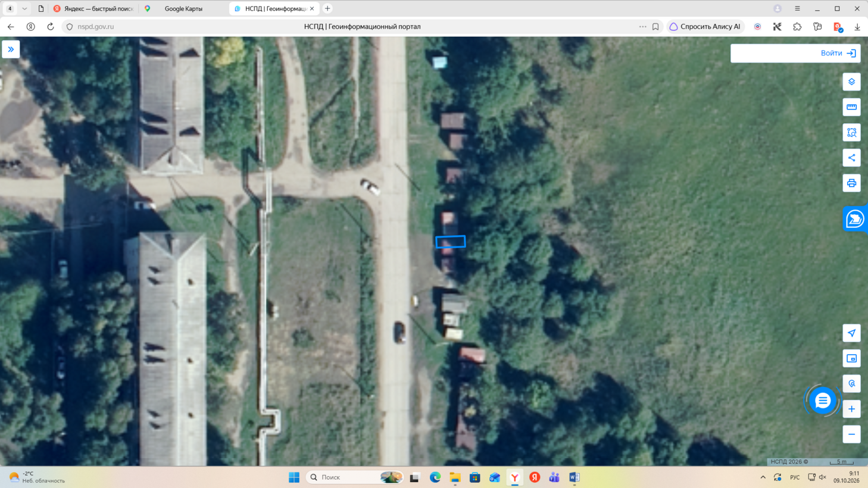
Task: Select the ruler measurement tool
Action: [851, 107]
